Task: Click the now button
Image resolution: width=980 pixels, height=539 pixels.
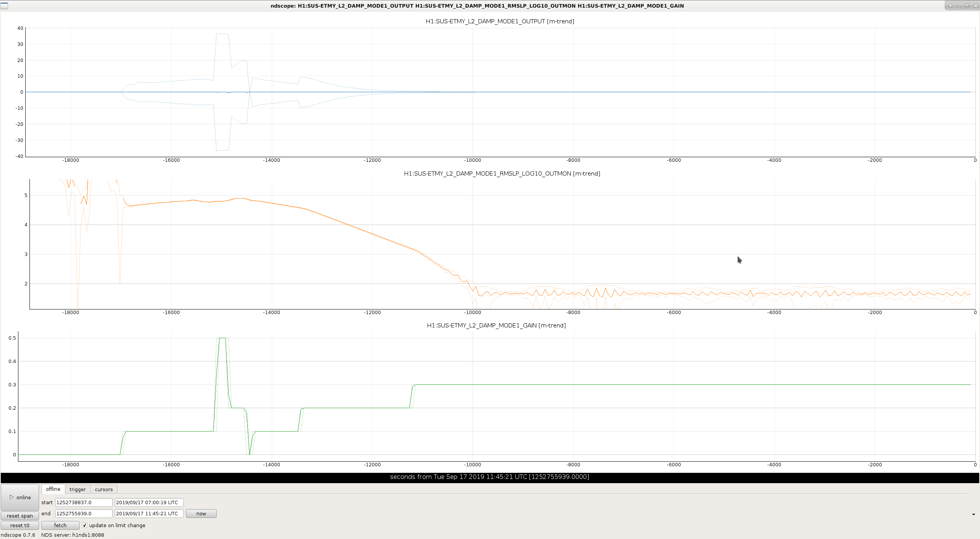Action: click(201, 513)
